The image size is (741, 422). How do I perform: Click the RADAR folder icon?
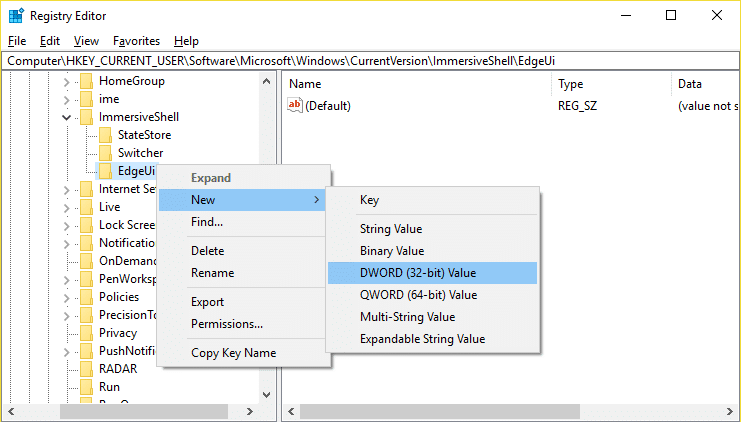coord(86,369)
